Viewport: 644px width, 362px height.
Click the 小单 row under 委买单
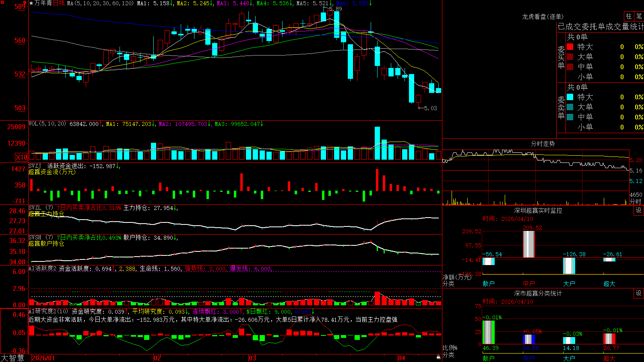(605, 77)
